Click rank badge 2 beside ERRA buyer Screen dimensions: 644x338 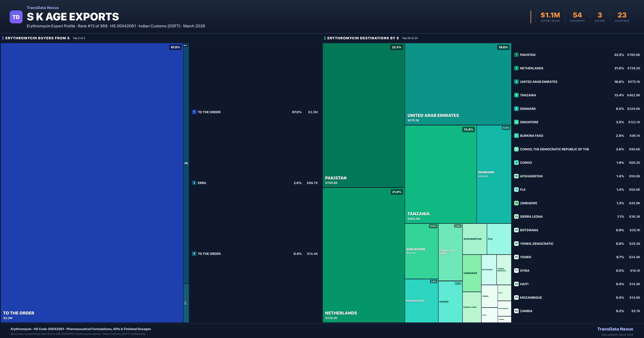(194, 183)
